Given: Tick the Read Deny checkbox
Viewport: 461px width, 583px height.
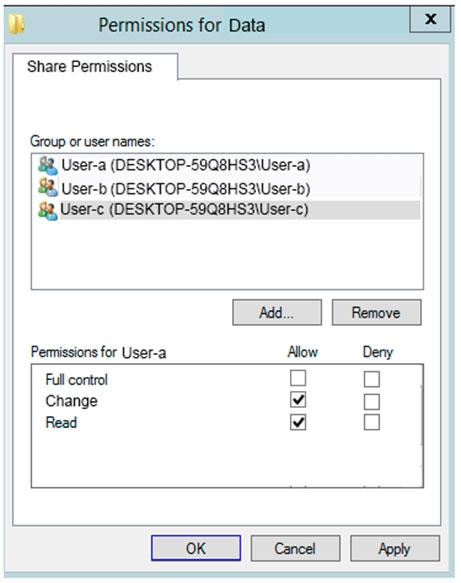Looking at the screenshot, I should 372,422.
